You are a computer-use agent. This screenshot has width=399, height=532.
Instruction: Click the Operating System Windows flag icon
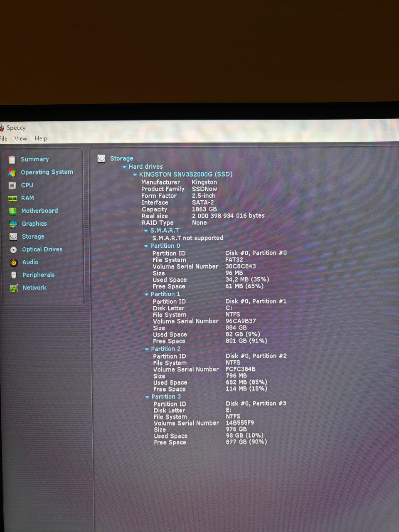[x=12, y=172]
